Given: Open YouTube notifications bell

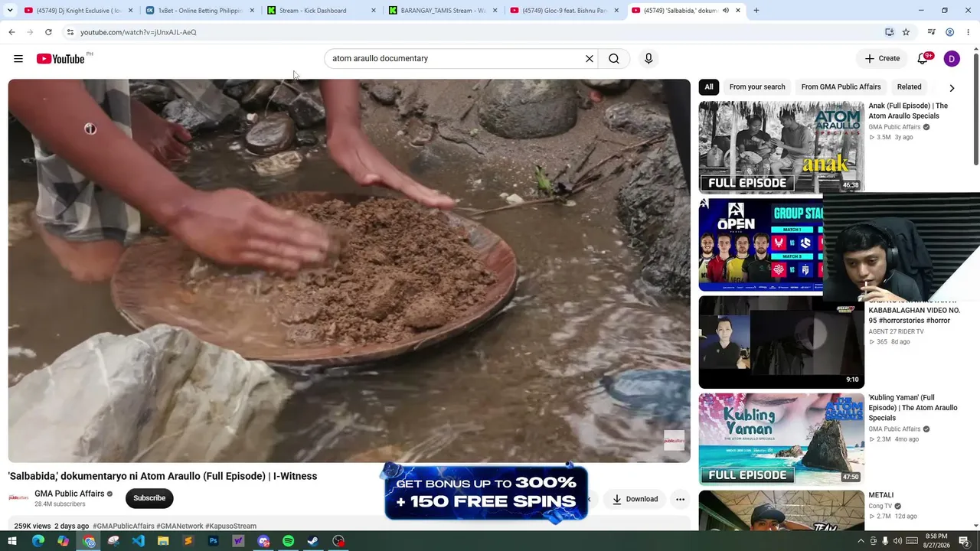Looking at the screenshot, I should (923, 59).
